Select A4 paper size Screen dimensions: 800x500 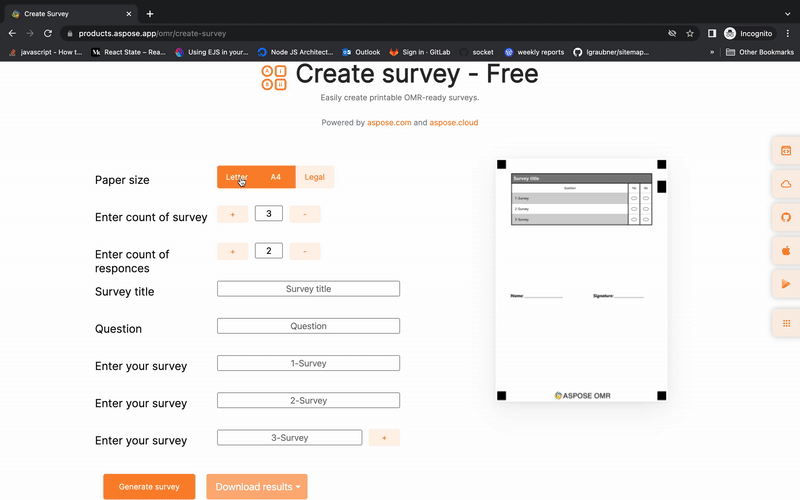pos(275,177)
